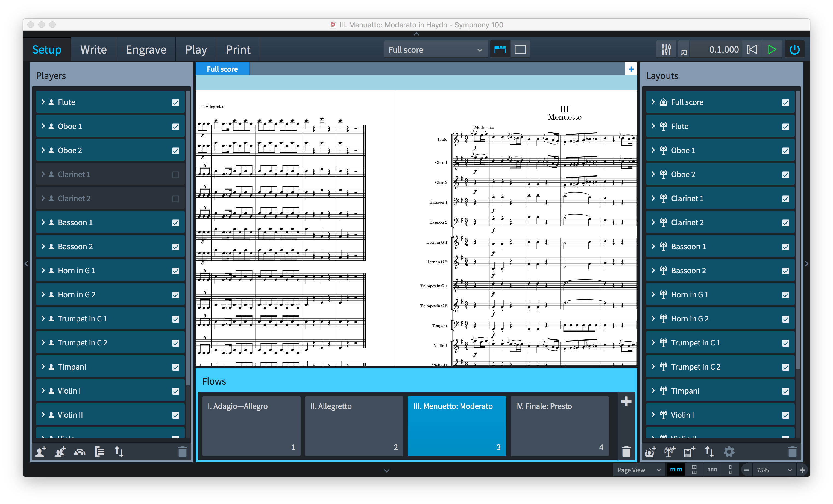Open the Mixer from the toolbar
This screenshot has height=504, width=833.
click(x=666, y=49)
